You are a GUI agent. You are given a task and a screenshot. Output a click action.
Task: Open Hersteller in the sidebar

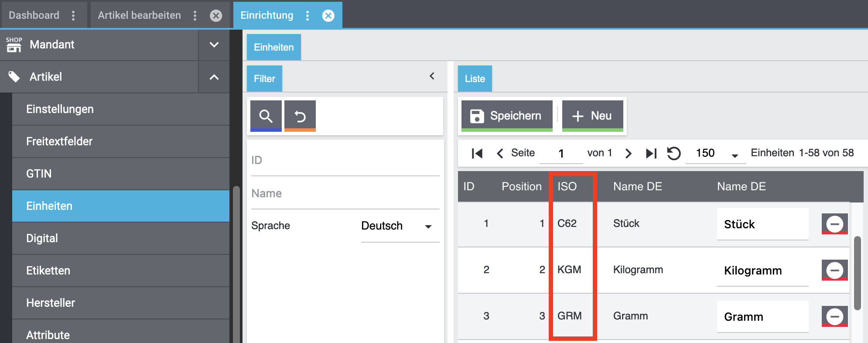pyautogui.click(x=51, y=303)
